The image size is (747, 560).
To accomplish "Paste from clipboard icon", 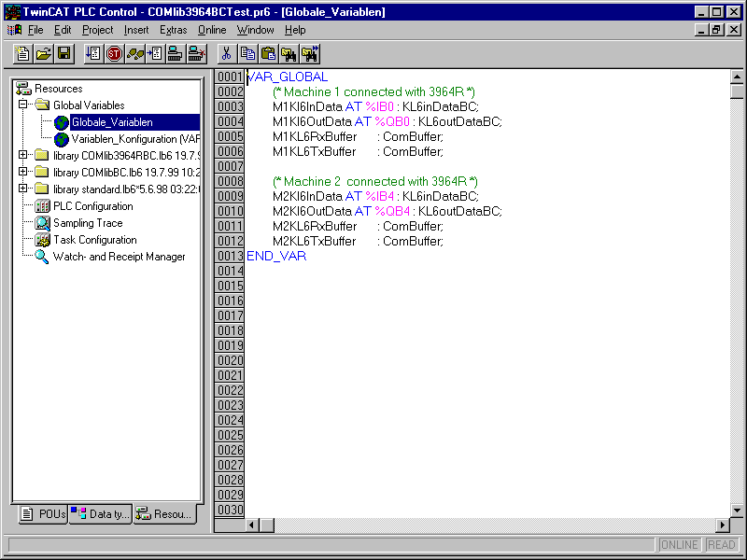I will [x=268, y=53].
